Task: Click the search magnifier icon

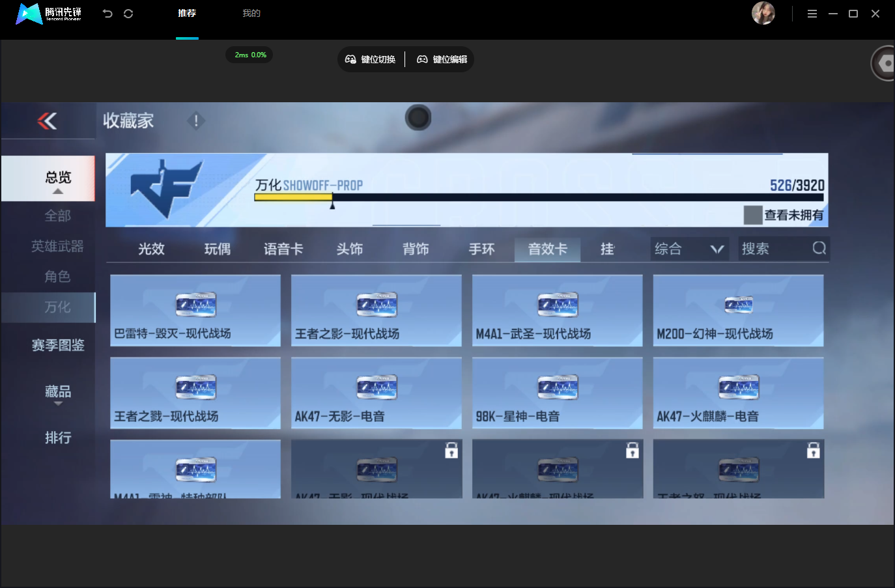Action: point(819,248)
